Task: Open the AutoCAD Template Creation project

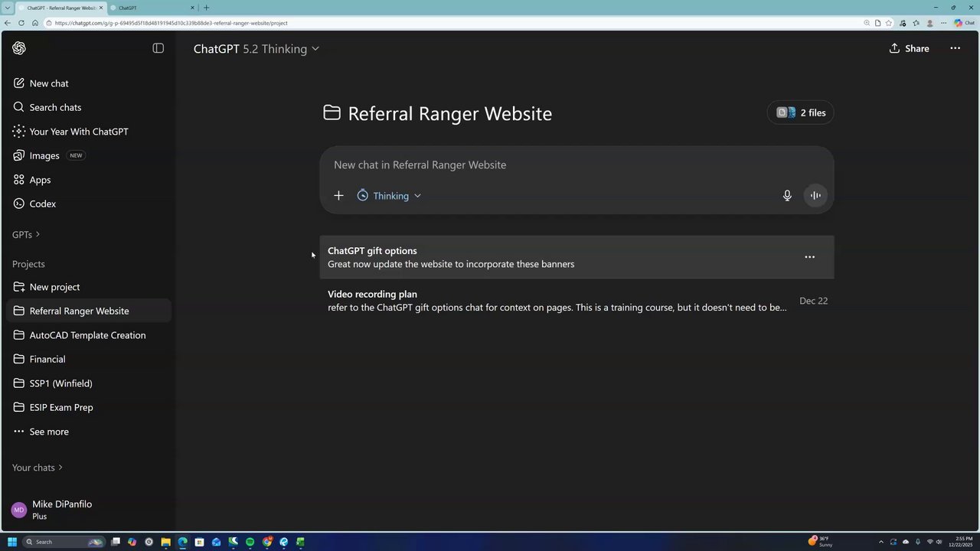Action: click(89, 335)
